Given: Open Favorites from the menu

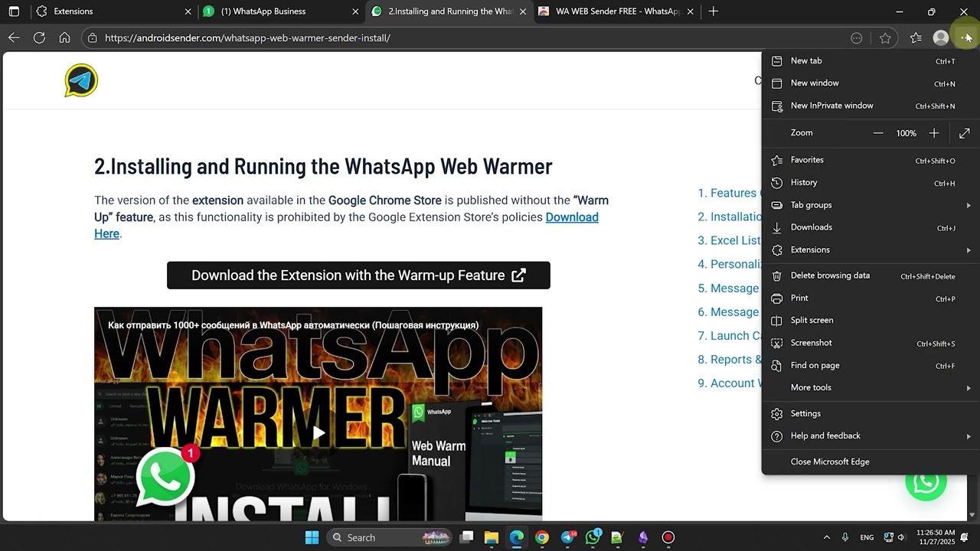Looking at the screenshot, I should [x=871, y=160].
